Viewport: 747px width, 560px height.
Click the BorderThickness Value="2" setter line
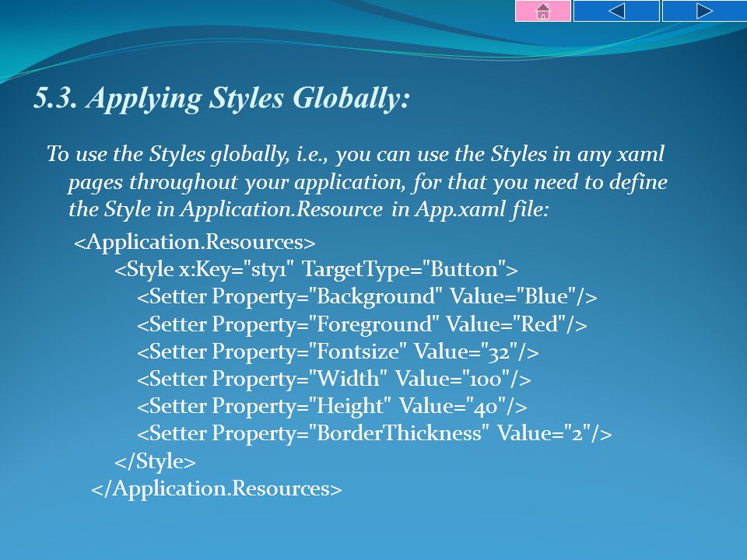point(374,434)
